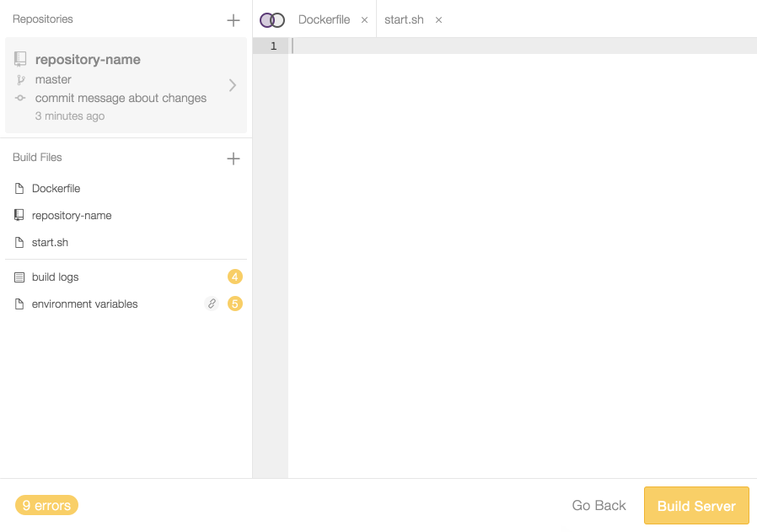Switch to the Dockerfile tab
This screenshot has width=757, height=532.
(324, 19)
